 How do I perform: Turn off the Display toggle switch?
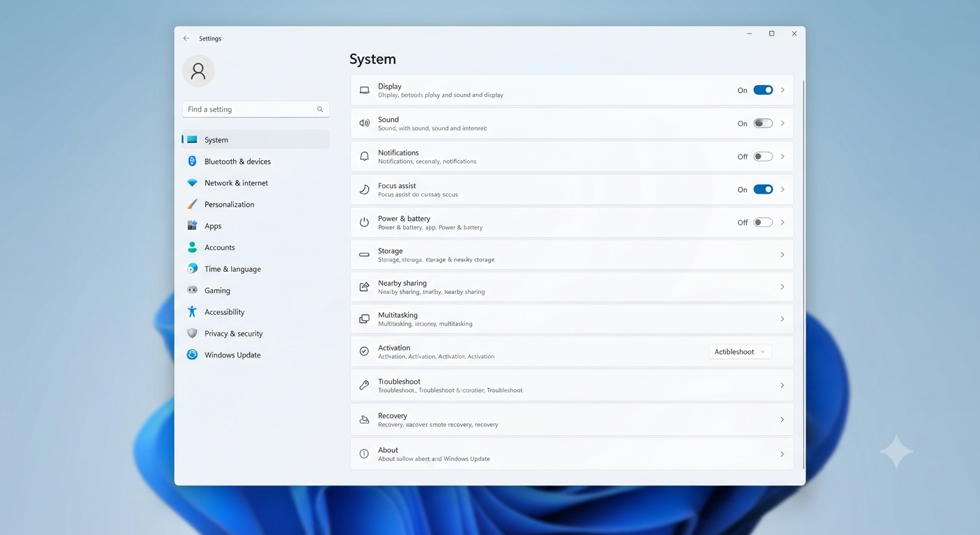[763, 90]
